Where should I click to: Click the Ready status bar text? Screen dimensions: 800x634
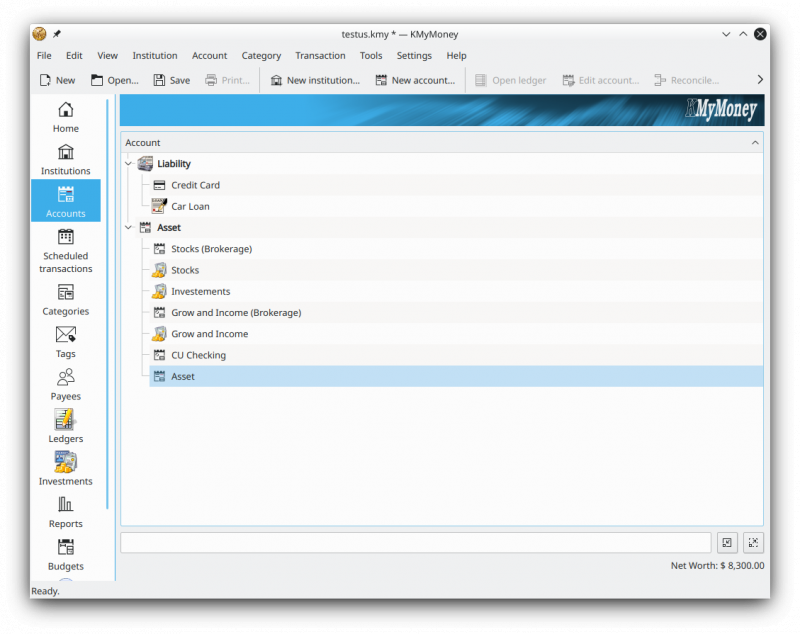coord(45,591)
